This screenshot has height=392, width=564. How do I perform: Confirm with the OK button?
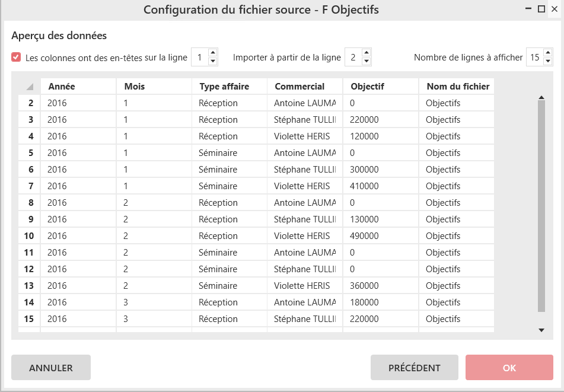[509, 368]
